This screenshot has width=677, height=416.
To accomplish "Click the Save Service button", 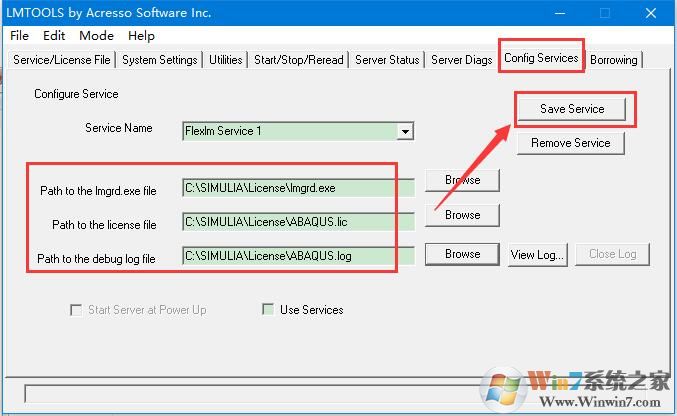I will (x=572, y=109).
